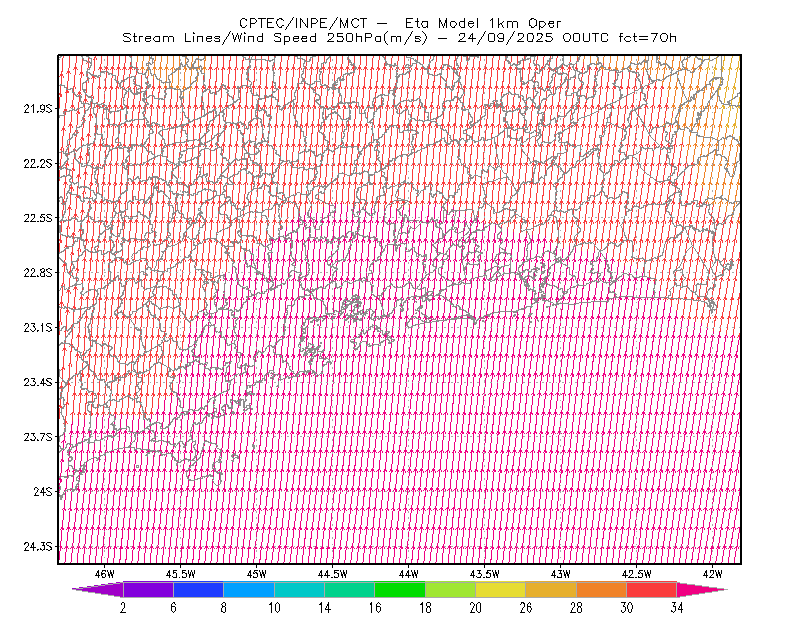This screenshot has width=800, height=618.
Task: Click the green legend swatch between 16 and 18
Action: 400,589
